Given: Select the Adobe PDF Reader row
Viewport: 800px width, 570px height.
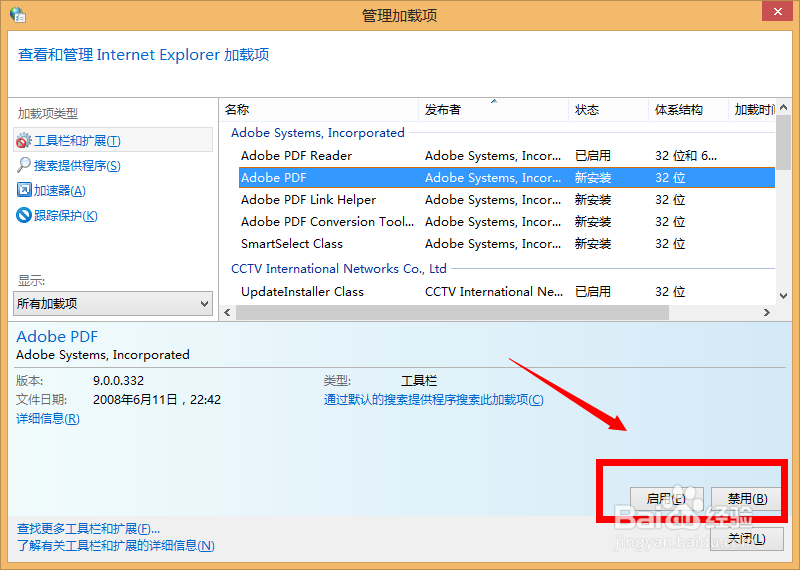Looking at the screenshot, I should coord(507,156).
